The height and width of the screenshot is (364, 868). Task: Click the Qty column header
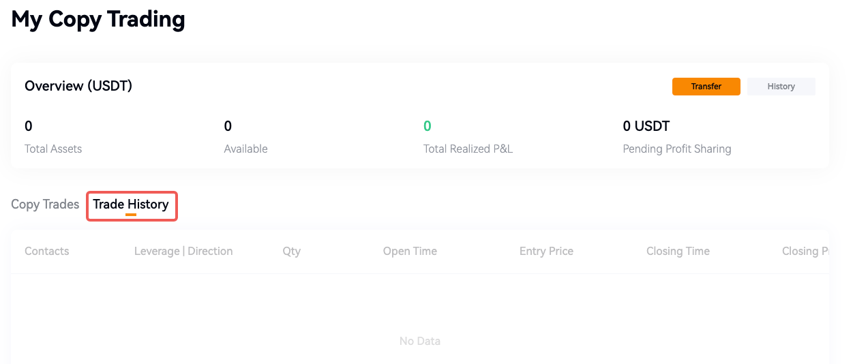coord(291,251)
